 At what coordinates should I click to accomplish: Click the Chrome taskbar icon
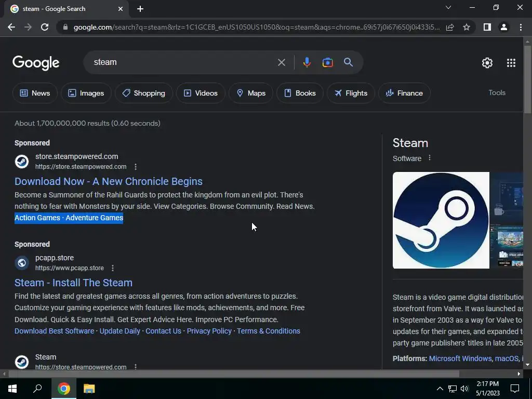(x=63, y=389)
